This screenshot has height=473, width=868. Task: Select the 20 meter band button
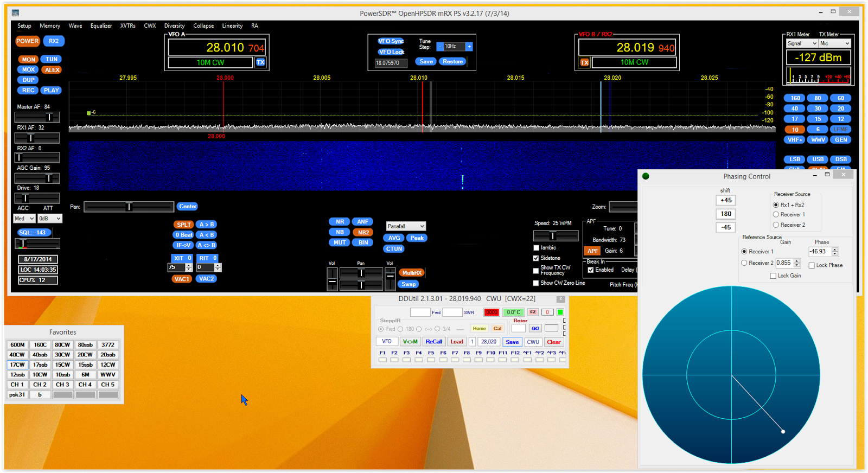(x=840, y=108)
